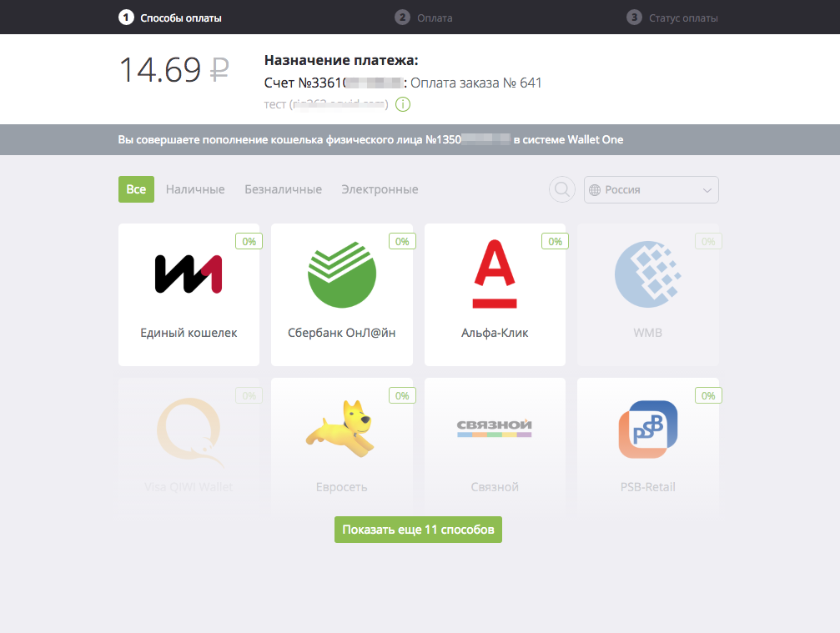Image resolution: width=840 pixels, height=633 pixels.
Task: Click step 2 circle Оплата
Action: [402, 18]
